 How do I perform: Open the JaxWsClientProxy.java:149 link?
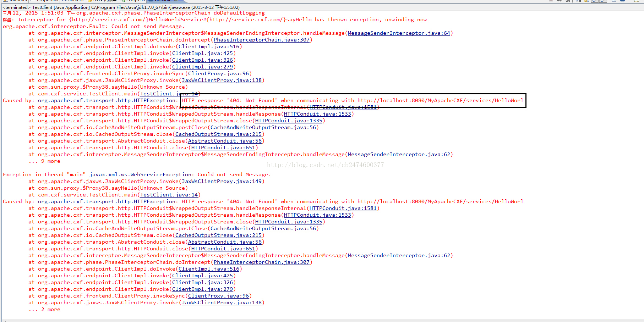(x=222, y=181)
